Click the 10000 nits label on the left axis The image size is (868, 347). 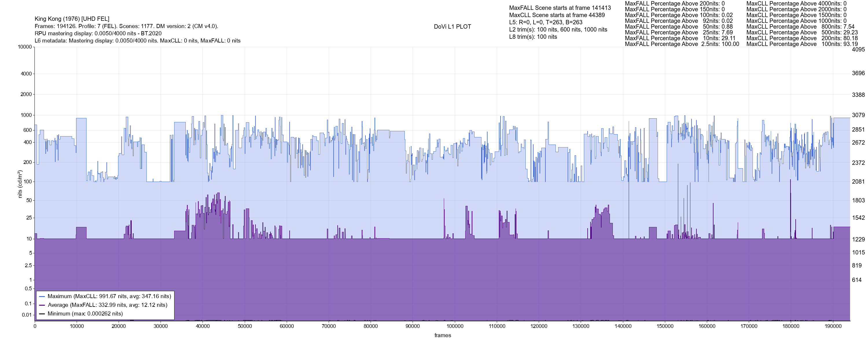(x=25, y=47)
